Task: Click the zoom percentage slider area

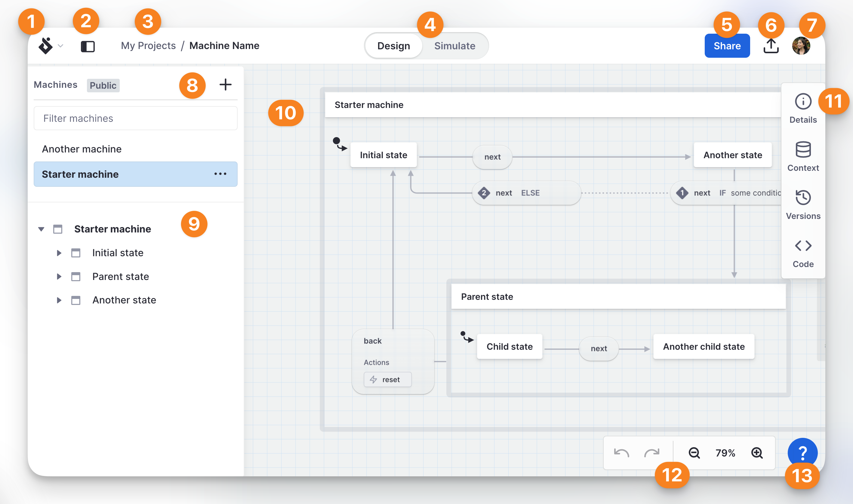Action: pyautogui.click(x=726, y=452)
